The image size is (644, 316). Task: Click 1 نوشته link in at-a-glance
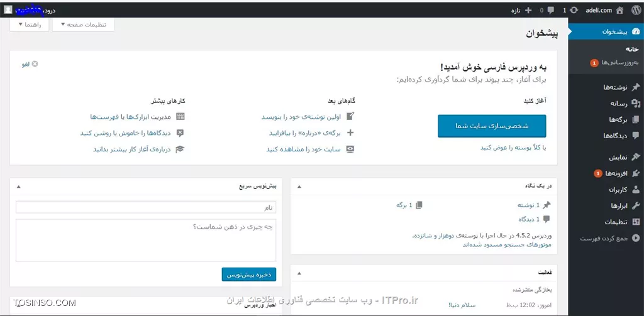click(x=528, y=205)
